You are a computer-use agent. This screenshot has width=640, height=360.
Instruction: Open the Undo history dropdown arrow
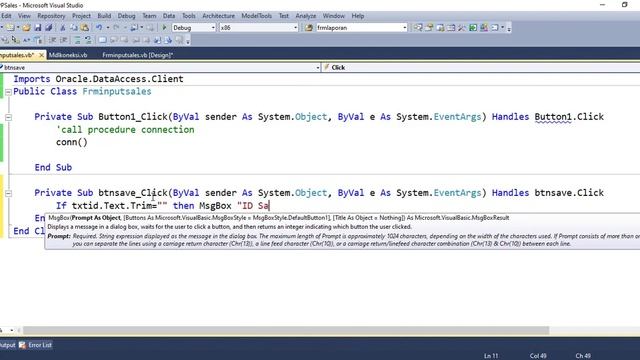[108, 28]
